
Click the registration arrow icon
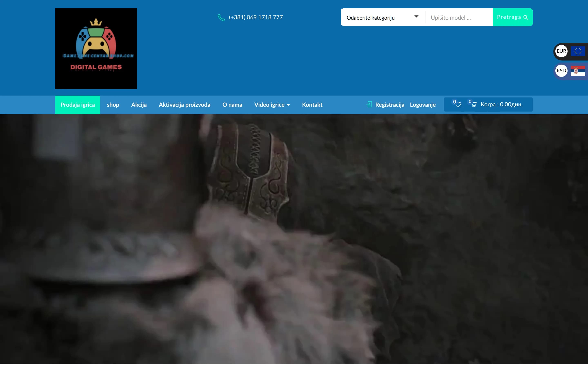point(369,104)
